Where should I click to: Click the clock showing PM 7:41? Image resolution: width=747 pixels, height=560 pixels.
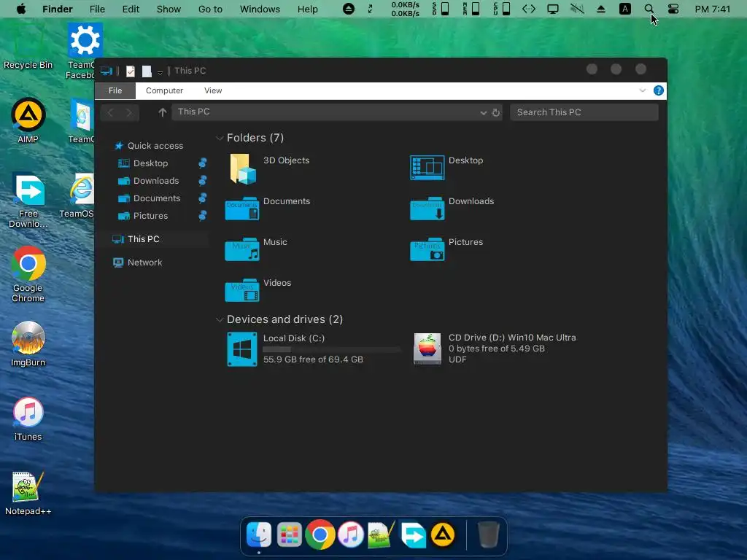click(712, 9)
